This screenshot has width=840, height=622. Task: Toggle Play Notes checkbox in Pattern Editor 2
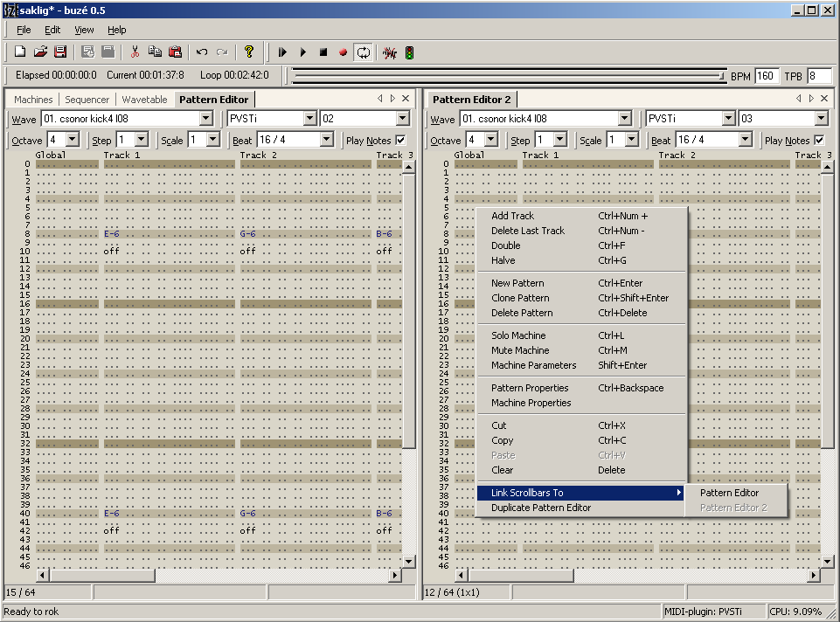point(819,141)
